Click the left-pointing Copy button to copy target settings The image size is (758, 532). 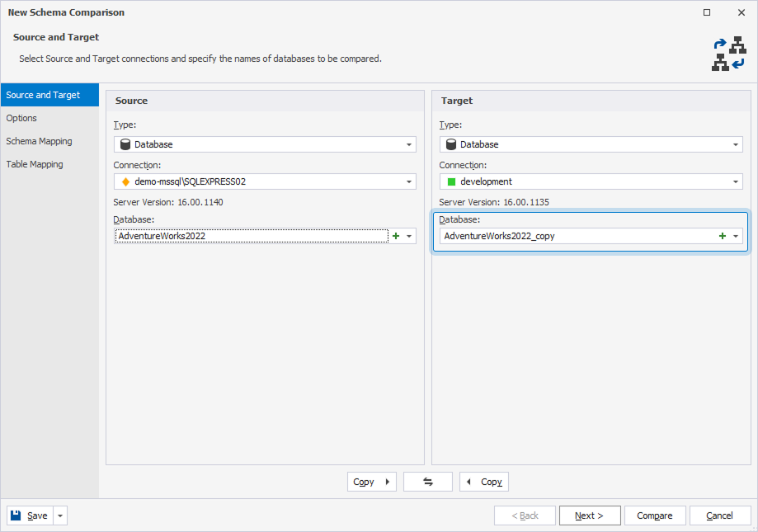point(483,481)
